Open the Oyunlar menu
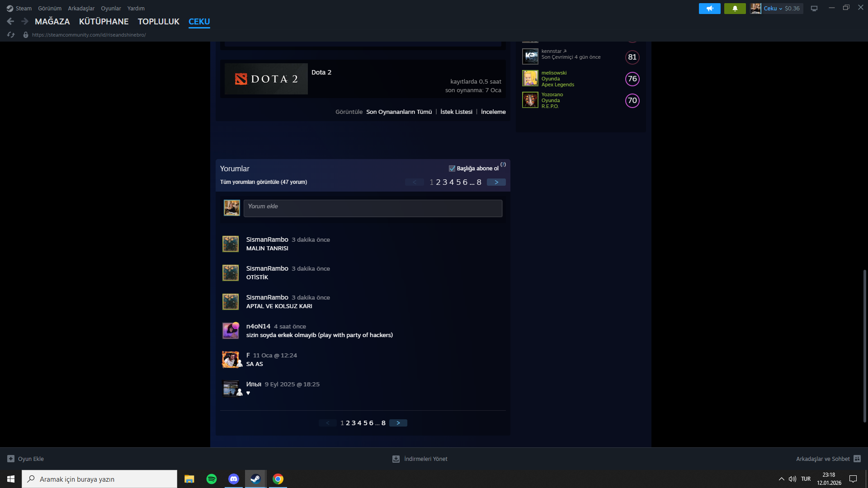This screenshot has height=488, width=868. coord(111,8)
